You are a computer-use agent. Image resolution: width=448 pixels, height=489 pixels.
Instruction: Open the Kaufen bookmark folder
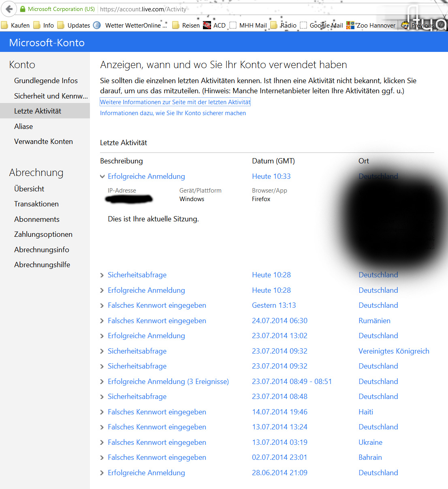pyautogui.click(x=15, y=25)
